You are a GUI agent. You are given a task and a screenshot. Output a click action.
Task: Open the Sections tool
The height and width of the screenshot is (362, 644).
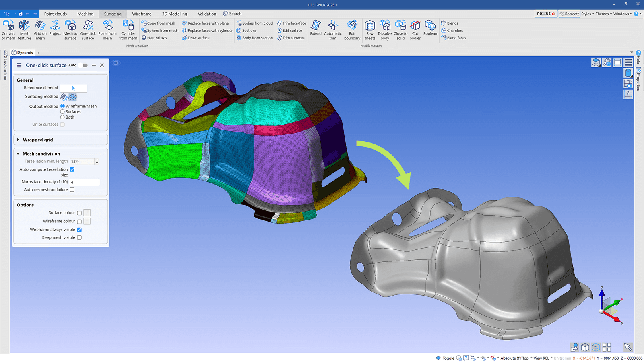pos(247,30)
